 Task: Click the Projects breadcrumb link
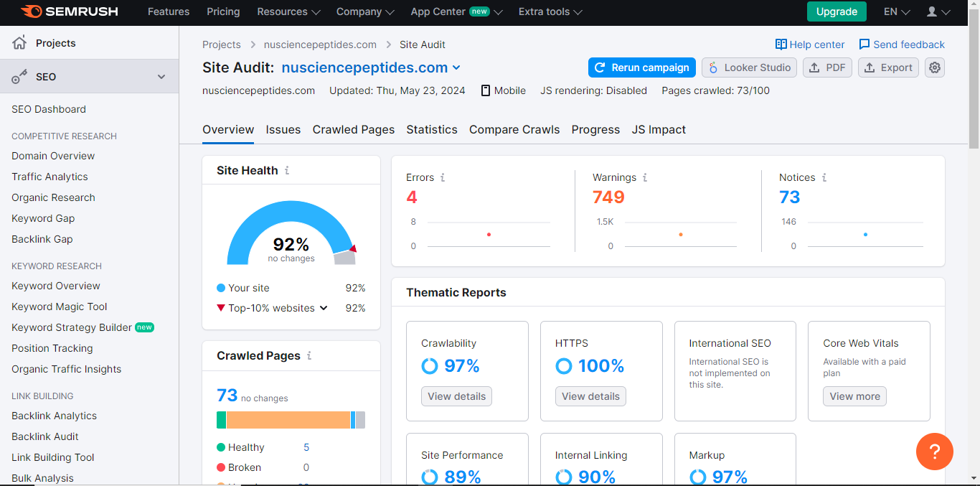(222, 45)
